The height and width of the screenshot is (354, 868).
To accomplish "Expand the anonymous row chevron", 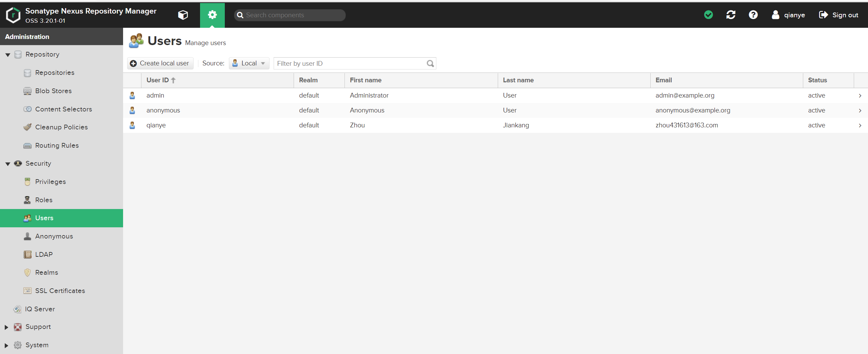I will (860, 110).
